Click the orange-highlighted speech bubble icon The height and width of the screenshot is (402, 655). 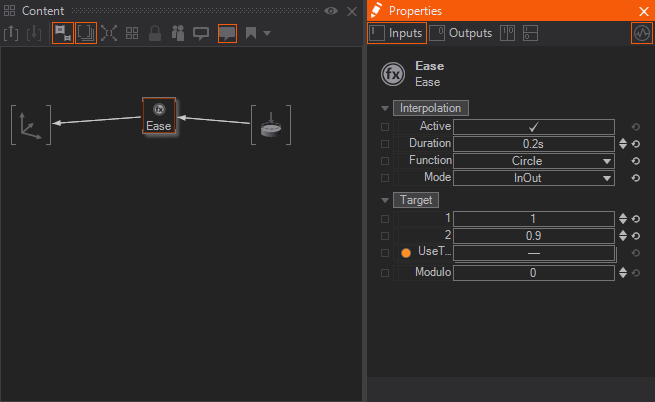point(227,33)
